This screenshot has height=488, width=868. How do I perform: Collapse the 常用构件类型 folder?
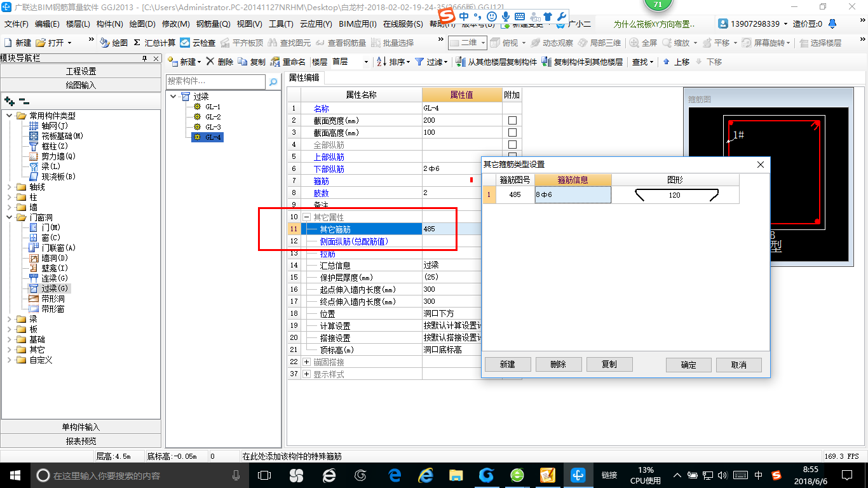point(10,116)
